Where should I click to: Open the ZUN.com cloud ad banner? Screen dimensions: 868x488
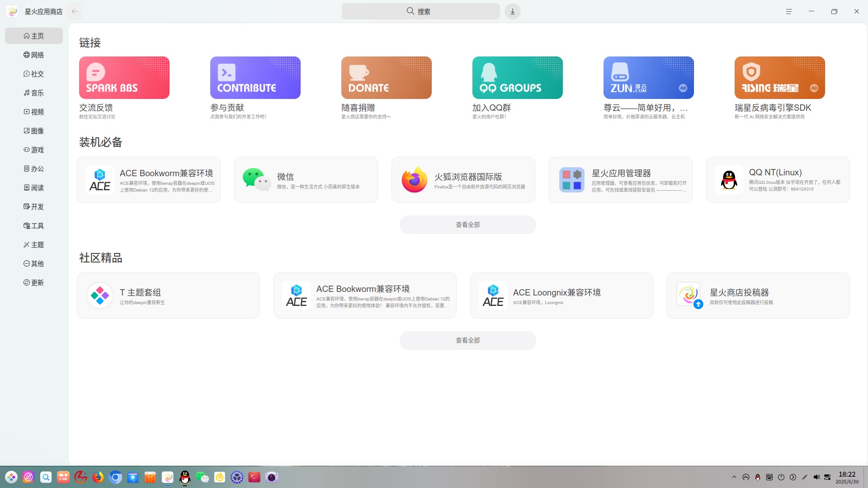click(x=649, y=78)
